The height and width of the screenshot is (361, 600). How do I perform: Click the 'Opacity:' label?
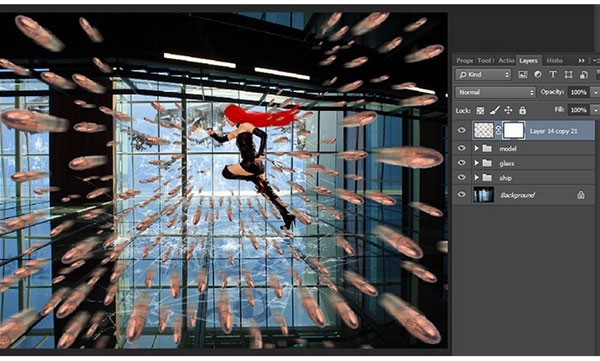(552, 92)
